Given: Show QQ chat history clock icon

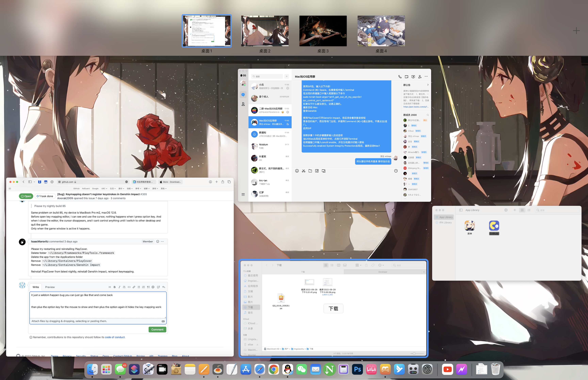Looking at the screenshot, I should click(x=396, y=171).
